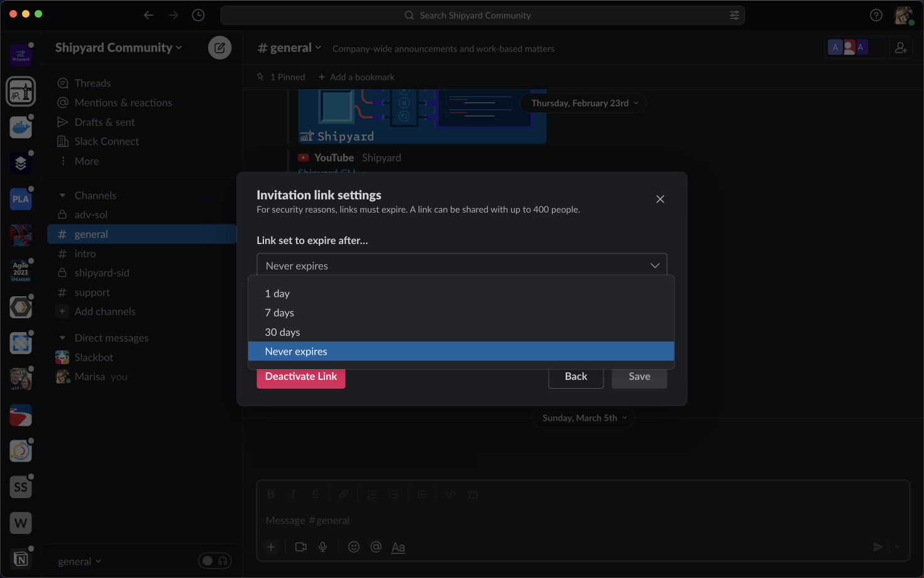Go Back from invitation settings
The image size is (924, 578).
click(576, 376)
